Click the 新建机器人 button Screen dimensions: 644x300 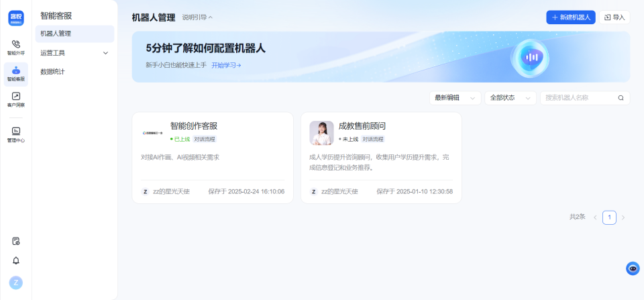tap(570, 17)
